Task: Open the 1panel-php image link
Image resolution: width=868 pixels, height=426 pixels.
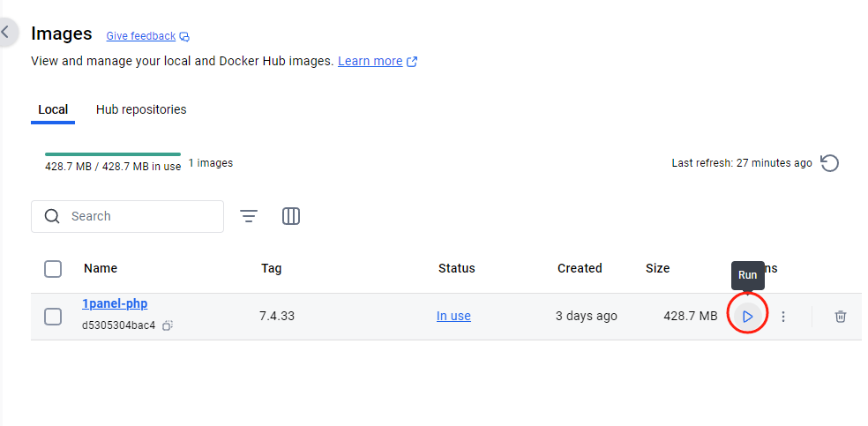Action: [x=115, y=303]
